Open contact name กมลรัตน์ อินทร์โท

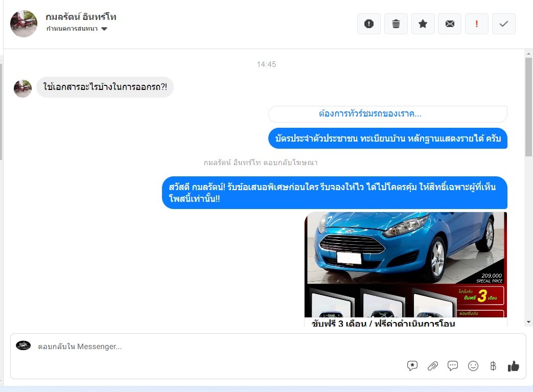click(81, 17)
